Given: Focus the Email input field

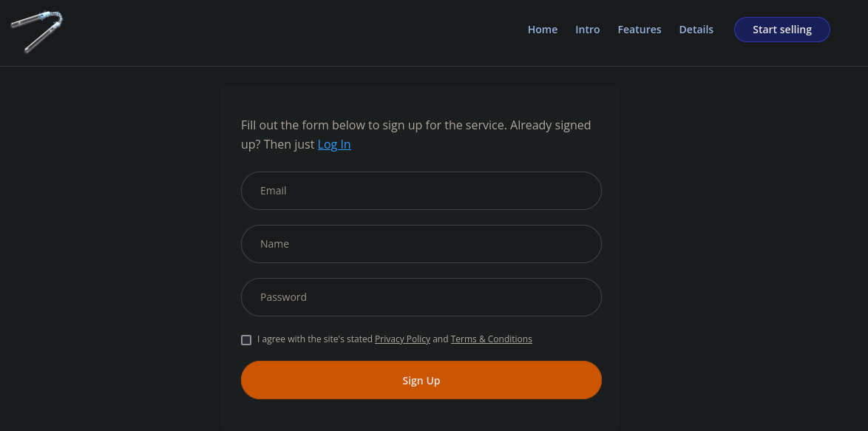Looking at the screenshot, I should 421,191.
